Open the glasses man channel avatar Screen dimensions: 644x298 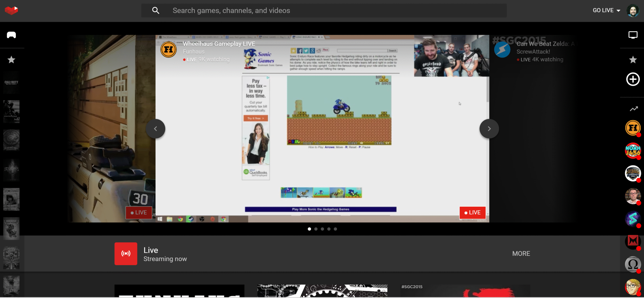[x=633, y=196]
